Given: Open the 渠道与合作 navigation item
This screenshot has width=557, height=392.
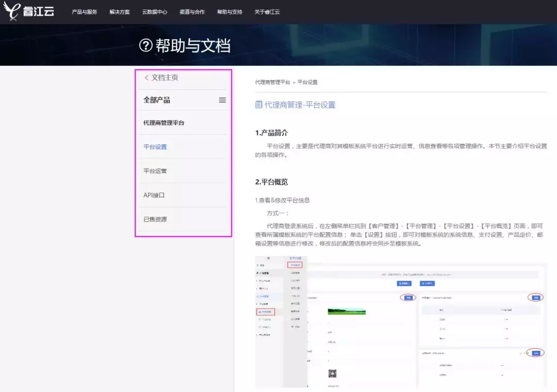Looking at the screenshot, I should [x=192, y=12].
